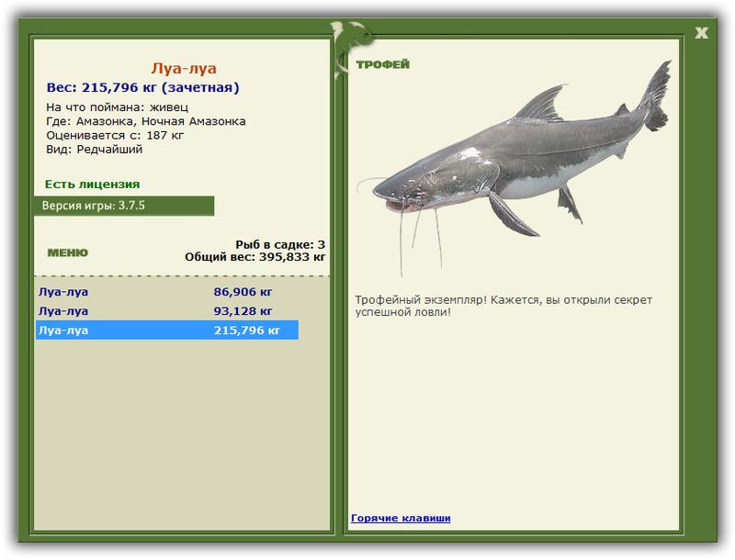Image resolution: width=735 pixels, height=560 pixels.
Task: Click the Луа-луа catfish trophy image
Action: pos(514,168)
